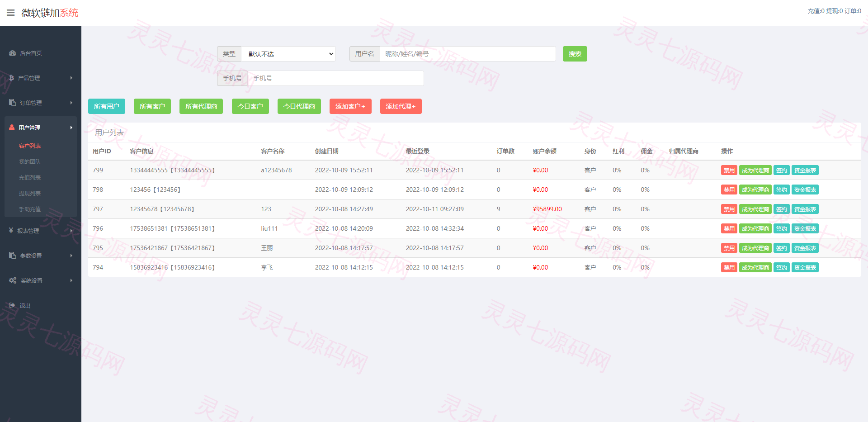
Task: Expand the 产品管理 submenu arrow
Action: (x=71, y=78)
